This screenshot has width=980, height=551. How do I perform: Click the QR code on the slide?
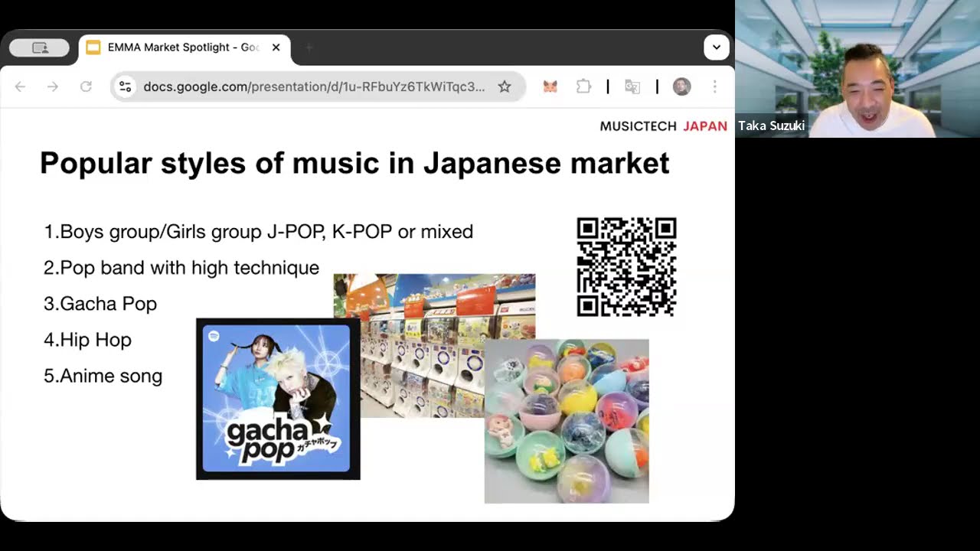(626, 266)
